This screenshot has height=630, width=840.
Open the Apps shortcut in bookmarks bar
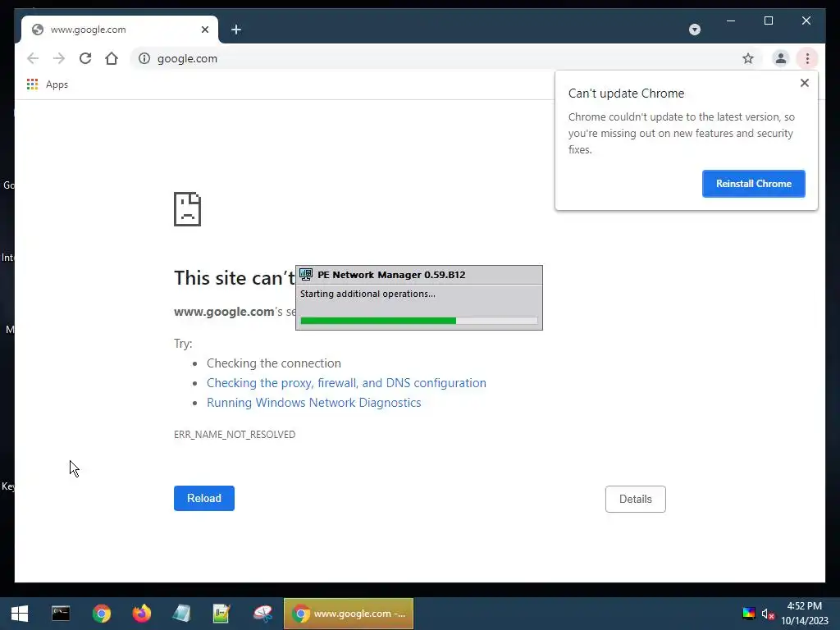(47, 84)
